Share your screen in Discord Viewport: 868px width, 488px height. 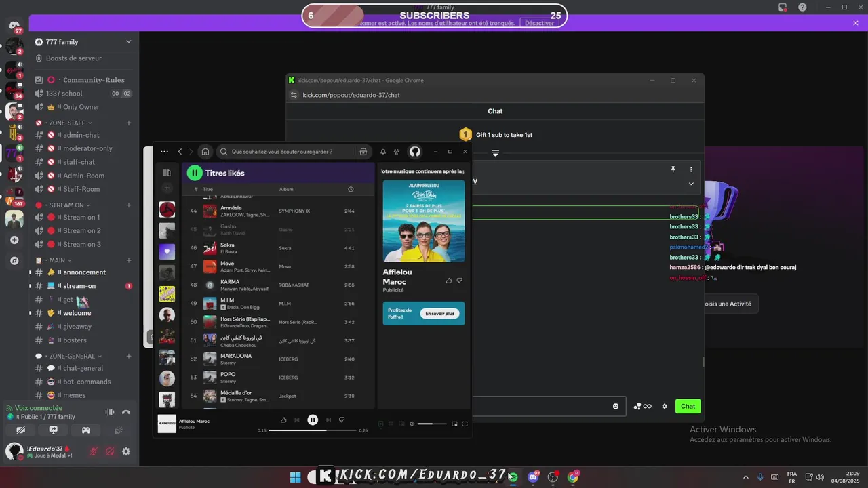(x=54, y=430)
